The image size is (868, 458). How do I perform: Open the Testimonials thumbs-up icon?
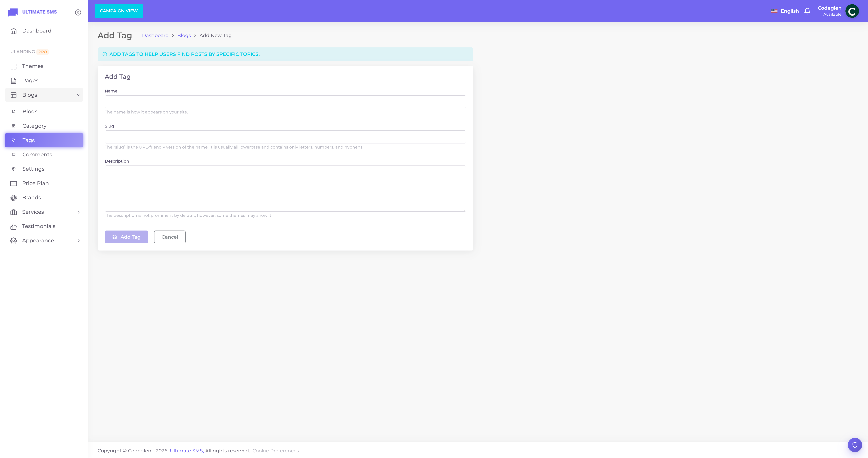[14, 227]
